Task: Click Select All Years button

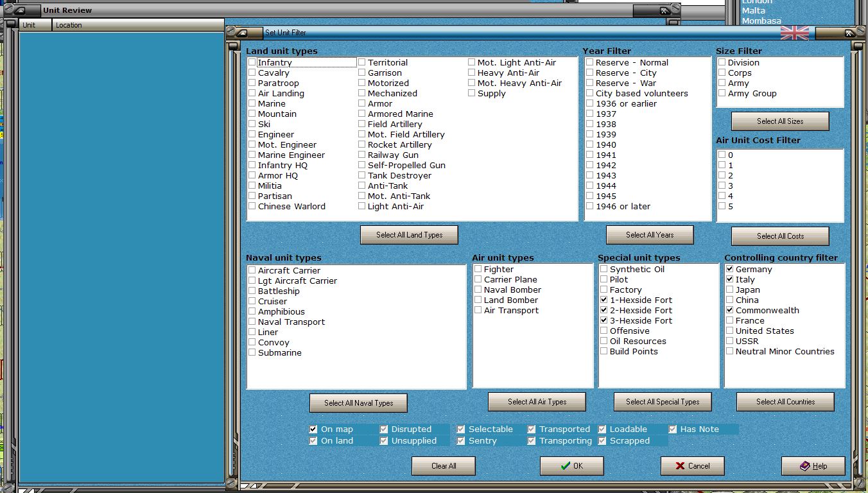Action: (x=650, y=235)
